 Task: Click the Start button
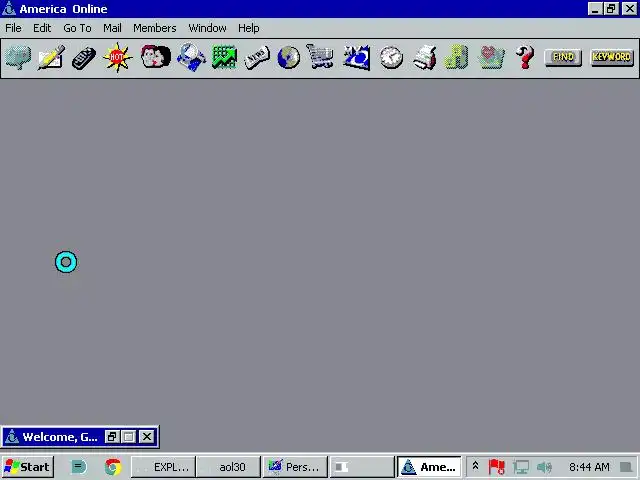(28, 467)
